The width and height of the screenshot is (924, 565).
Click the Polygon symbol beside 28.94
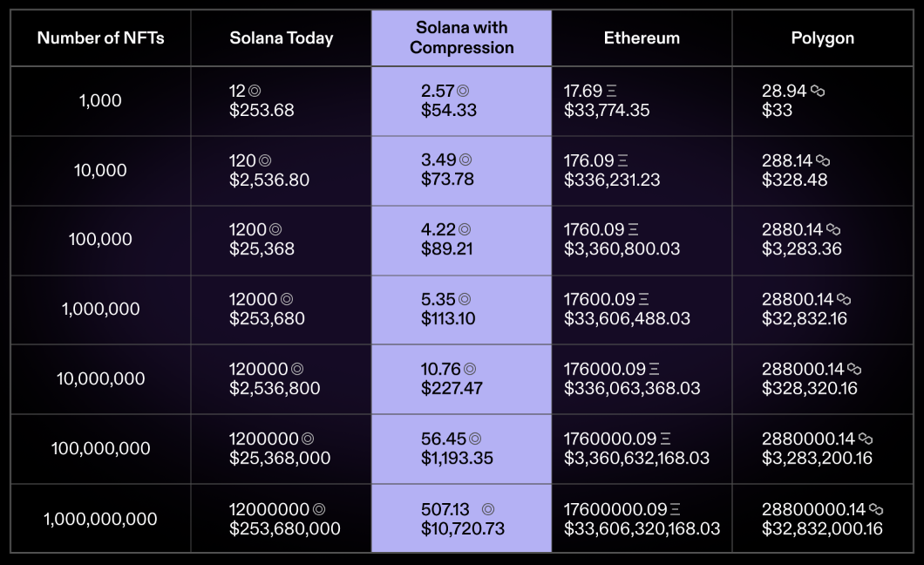tap(818, 91)
